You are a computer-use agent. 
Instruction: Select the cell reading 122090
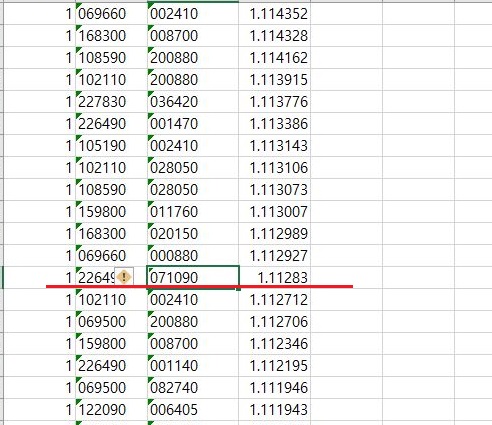click(111, 410)
